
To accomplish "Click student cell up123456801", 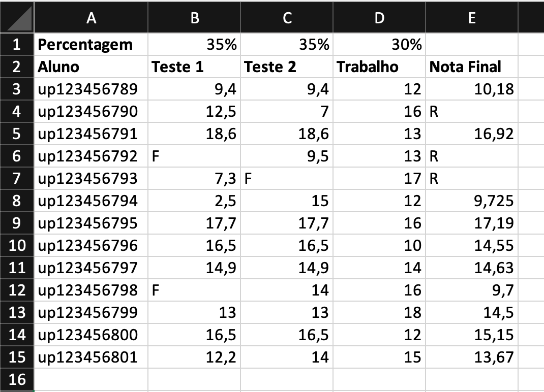I will click(x=92, y=357).
